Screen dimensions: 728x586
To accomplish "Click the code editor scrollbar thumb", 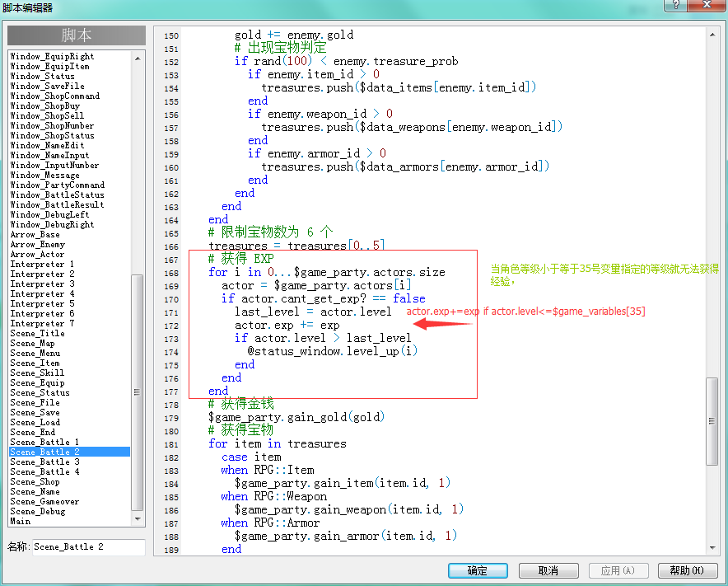I will point(712,421).
